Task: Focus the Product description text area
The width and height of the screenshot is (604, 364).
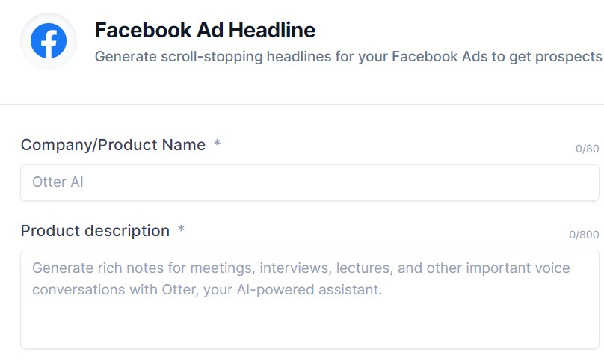Action: [309, 299]
